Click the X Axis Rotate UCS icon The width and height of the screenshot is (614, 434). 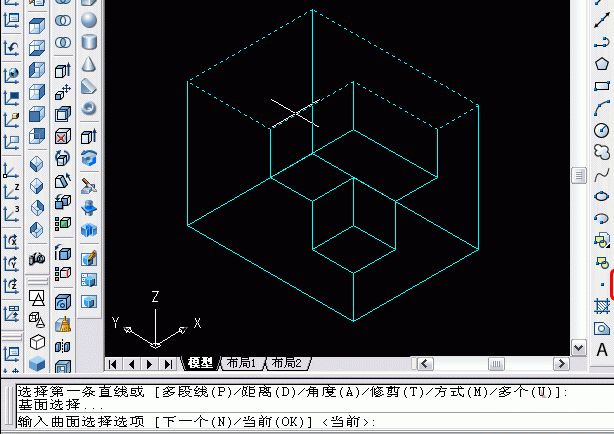point(11,242)
